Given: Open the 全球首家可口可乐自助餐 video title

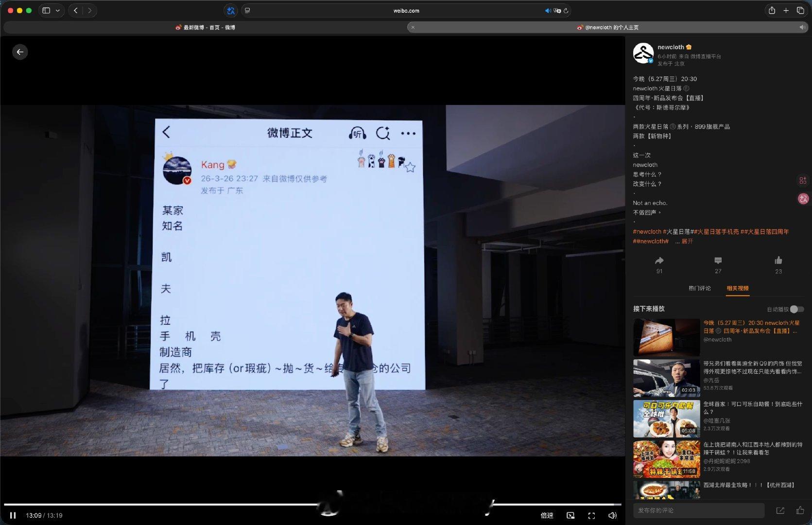Looking at the screenshot, I should click(x=753, y=408).
